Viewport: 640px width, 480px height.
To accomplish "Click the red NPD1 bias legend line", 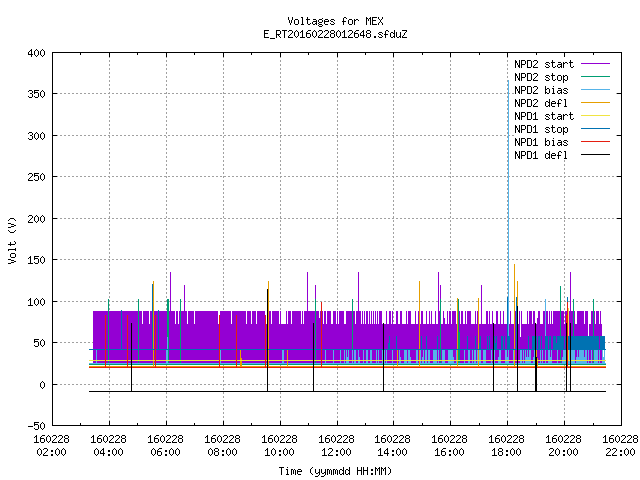I will [595, 142].
